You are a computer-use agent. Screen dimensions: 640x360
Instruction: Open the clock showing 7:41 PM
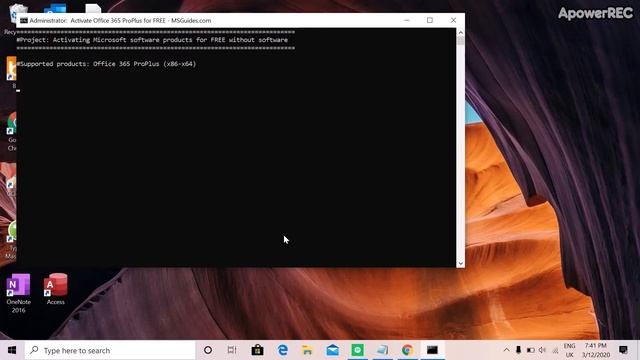click(596, 350)
